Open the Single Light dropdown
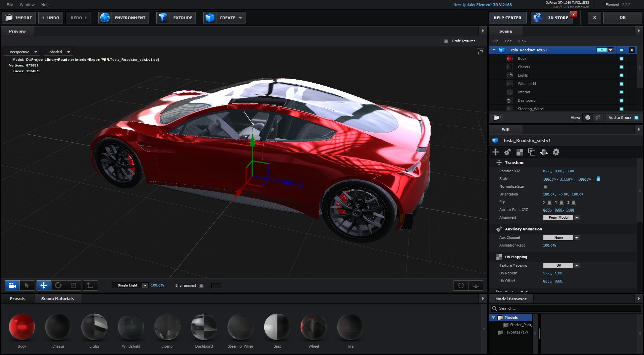This screenshot has width=644, height=355. 130,285
